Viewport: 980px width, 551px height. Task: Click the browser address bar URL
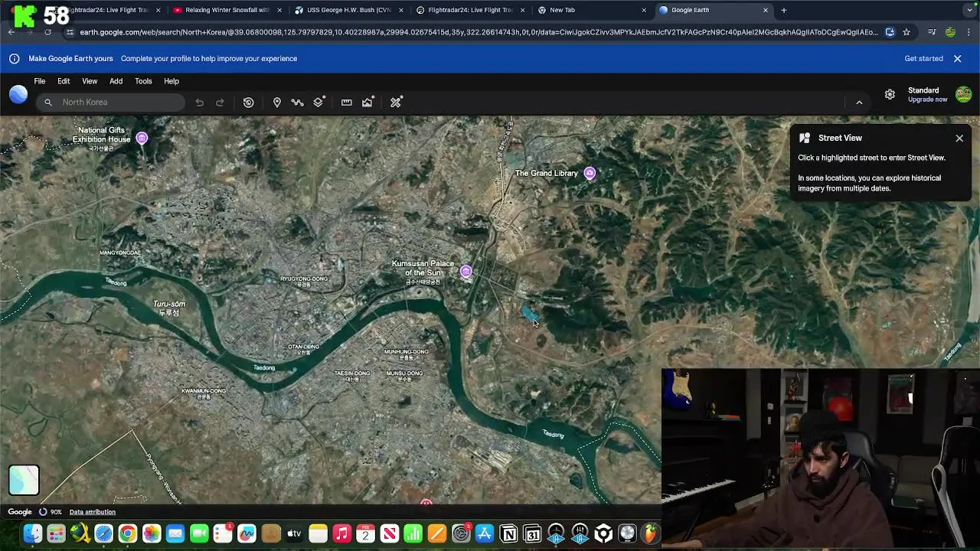(479, 32)
